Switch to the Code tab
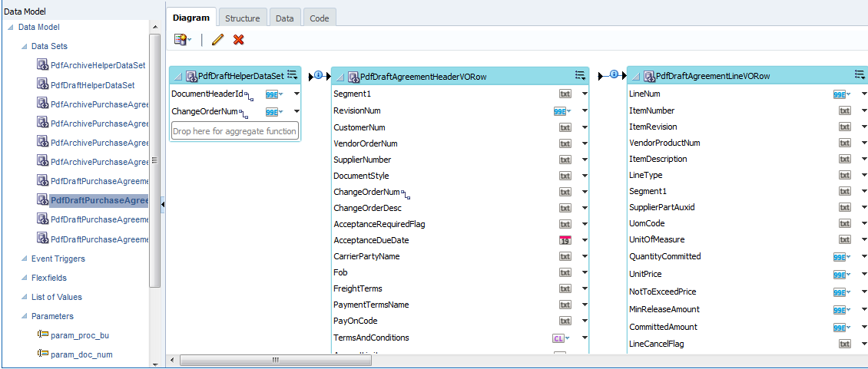868x369 pixels. point(320,18)
